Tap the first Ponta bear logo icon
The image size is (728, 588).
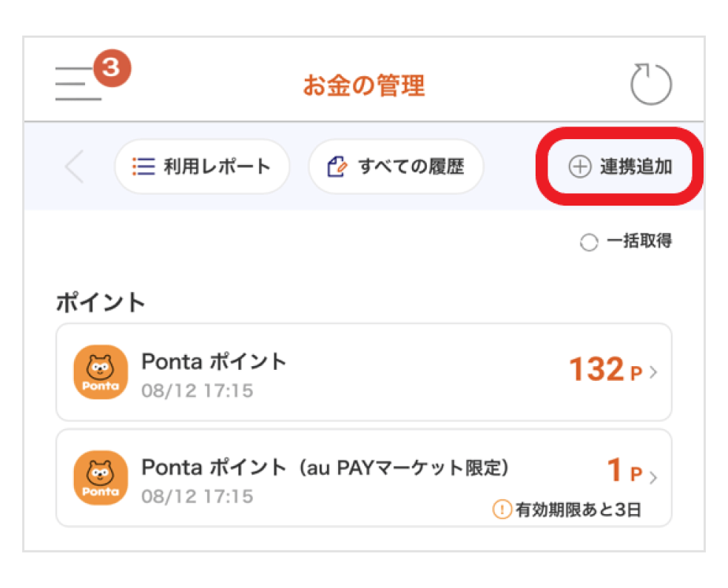101,372
